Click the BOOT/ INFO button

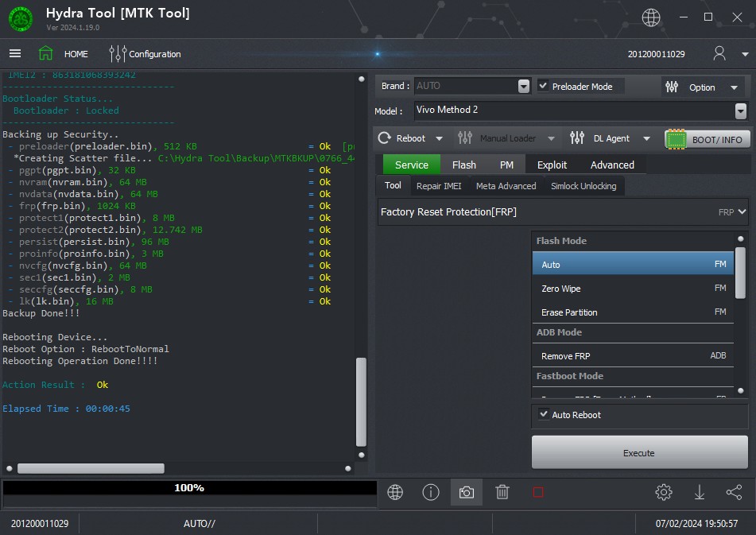[x=708, y=139]
